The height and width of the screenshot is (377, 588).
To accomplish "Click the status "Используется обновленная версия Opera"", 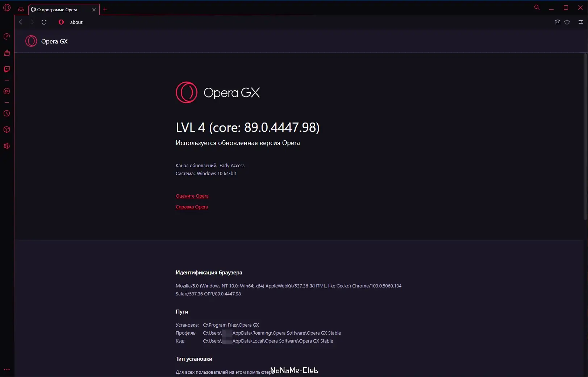I will (238, 143).
